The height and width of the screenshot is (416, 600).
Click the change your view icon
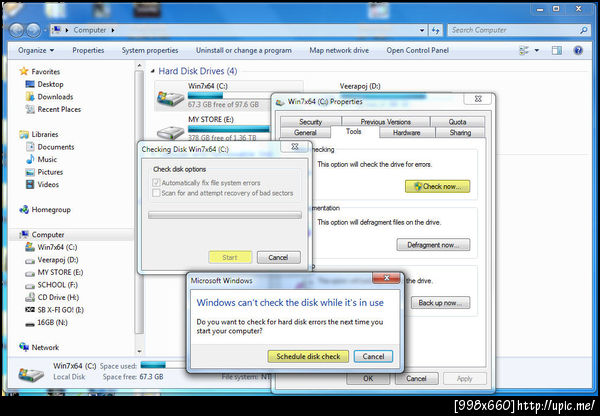[523, 50]
